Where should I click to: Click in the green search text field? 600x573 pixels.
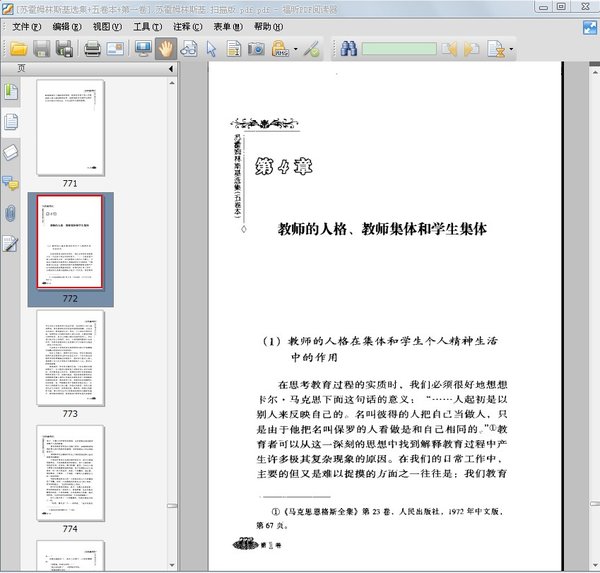398,48
